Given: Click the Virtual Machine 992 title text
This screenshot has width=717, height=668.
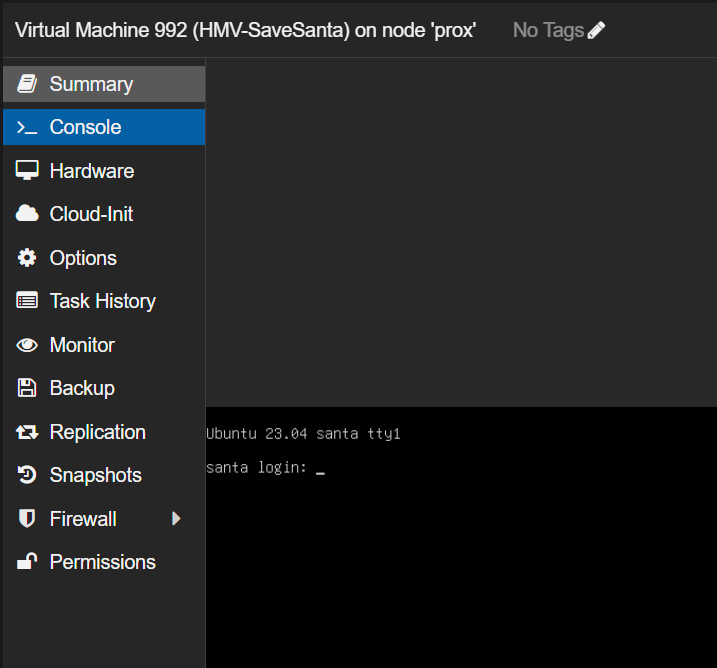Looking at the screenshot, I should (x=245, y=30).
